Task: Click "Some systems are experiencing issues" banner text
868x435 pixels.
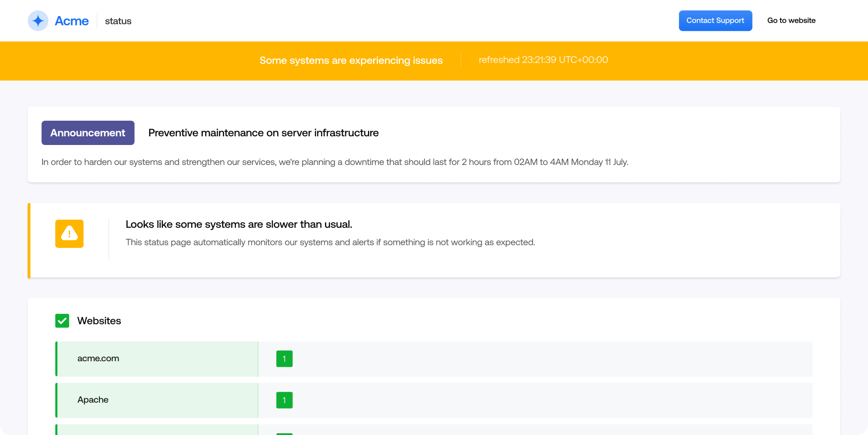Action: click(351, 60)
